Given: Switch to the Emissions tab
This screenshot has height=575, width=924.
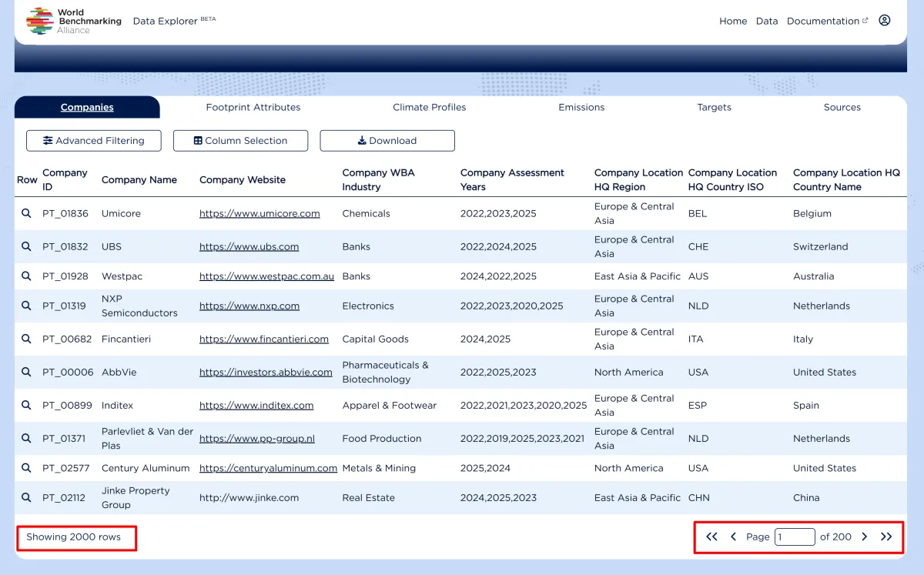Looking at the screenshot, I should click(x=581, y=107).
